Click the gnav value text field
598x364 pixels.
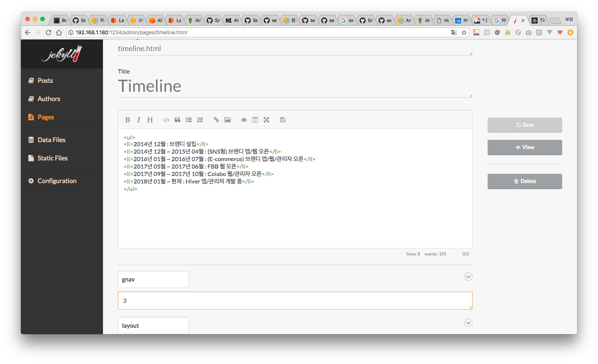coord(295,301)
